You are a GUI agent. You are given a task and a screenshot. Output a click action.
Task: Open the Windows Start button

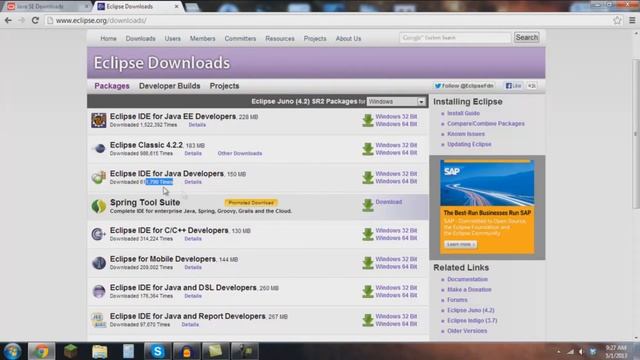point(12,351)
